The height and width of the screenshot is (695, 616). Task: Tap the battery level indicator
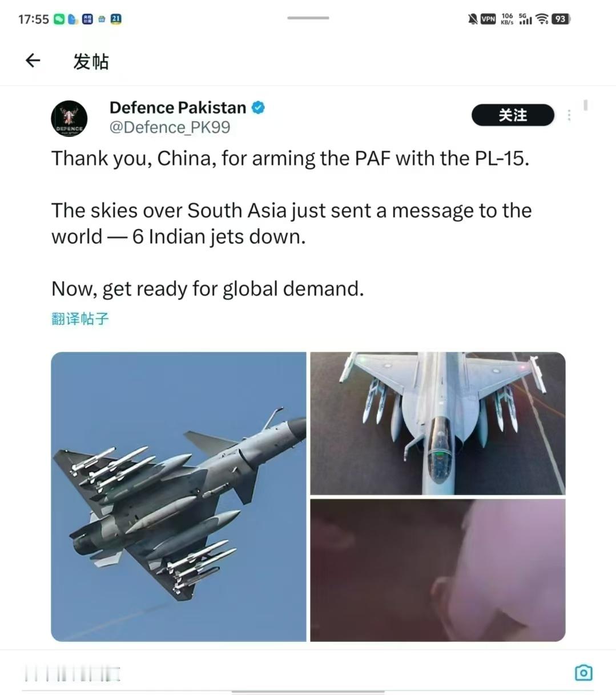point(561,19)
